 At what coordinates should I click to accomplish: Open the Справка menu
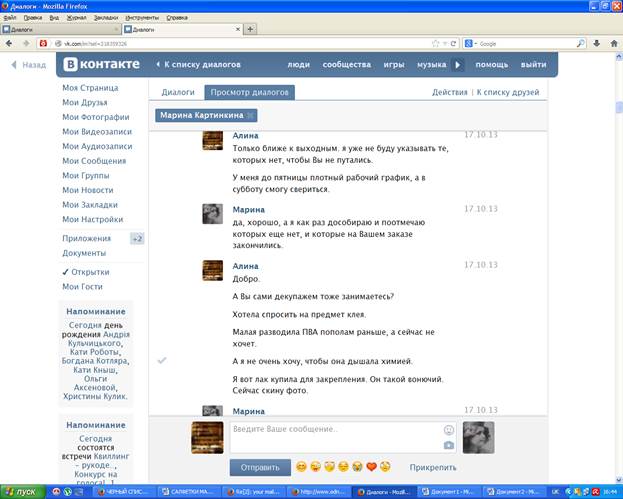[177, 18]
